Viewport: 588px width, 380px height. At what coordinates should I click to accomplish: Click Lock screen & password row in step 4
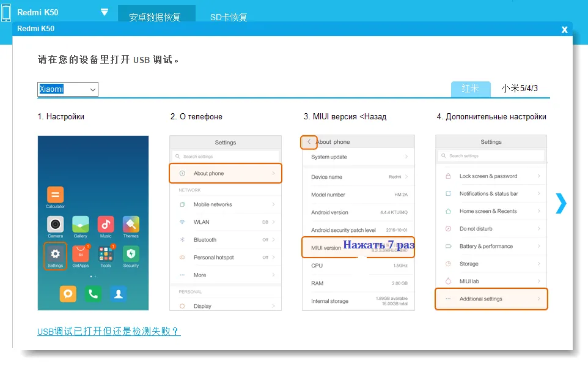(x=491, y=176)
